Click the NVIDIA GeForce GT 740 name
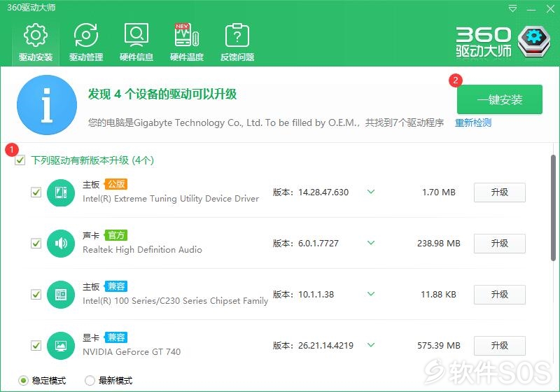This screenshot has height=392, width=560. pos(132,352)
